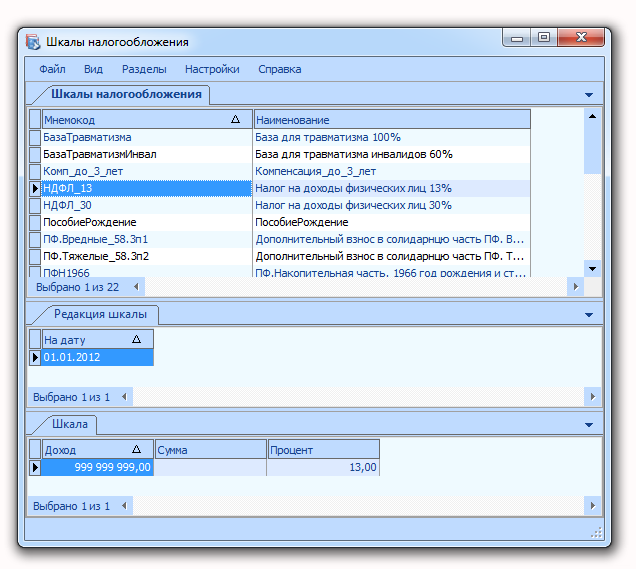Sort by the Наименование column header
636x569 pixels.
[392, 120]
